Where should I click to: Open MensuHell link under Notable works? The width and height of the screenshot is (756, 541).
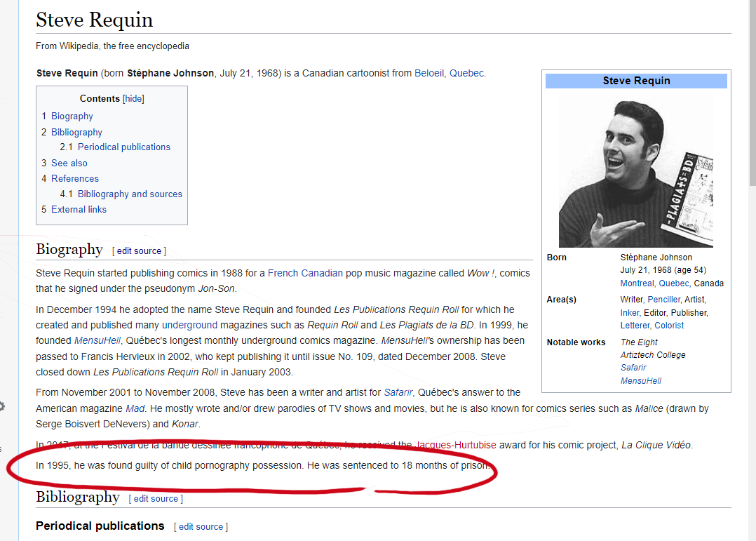[x=640, y=381]
